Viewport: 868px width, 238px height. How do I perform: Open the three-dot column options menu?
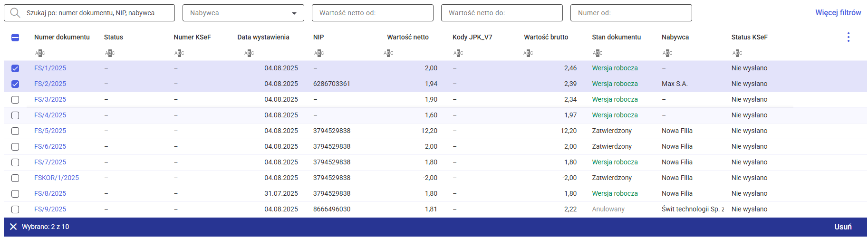click(848, 37)
